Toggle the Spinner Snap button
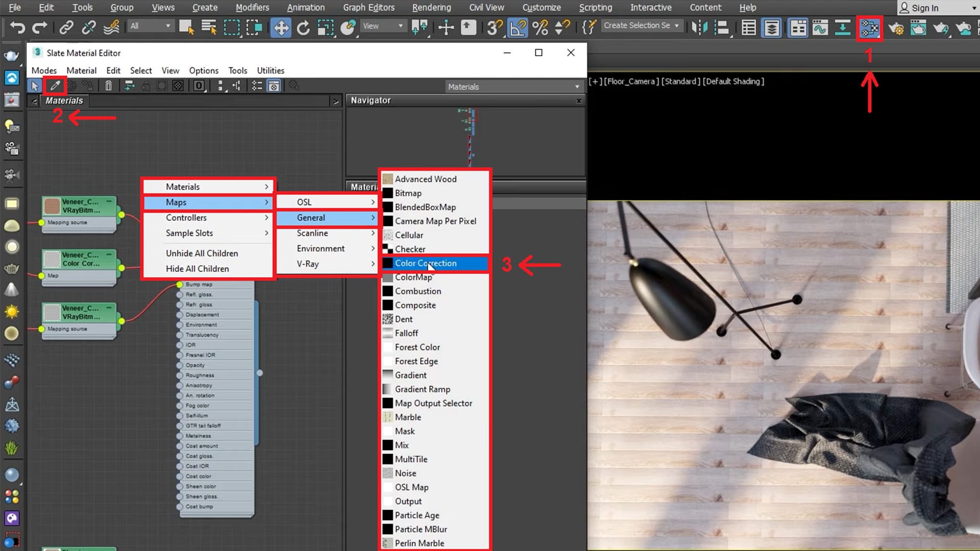The width and height of the screenshot is (980, 551). (x=562, y=27)
